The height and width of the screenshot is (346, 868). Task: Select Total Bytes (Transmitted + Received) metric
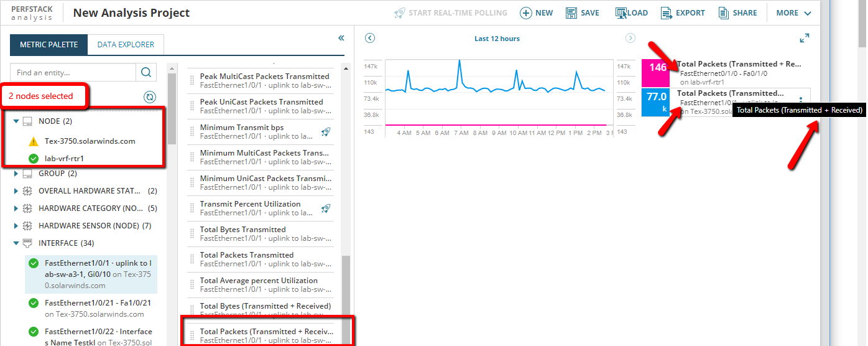[261, 311]
